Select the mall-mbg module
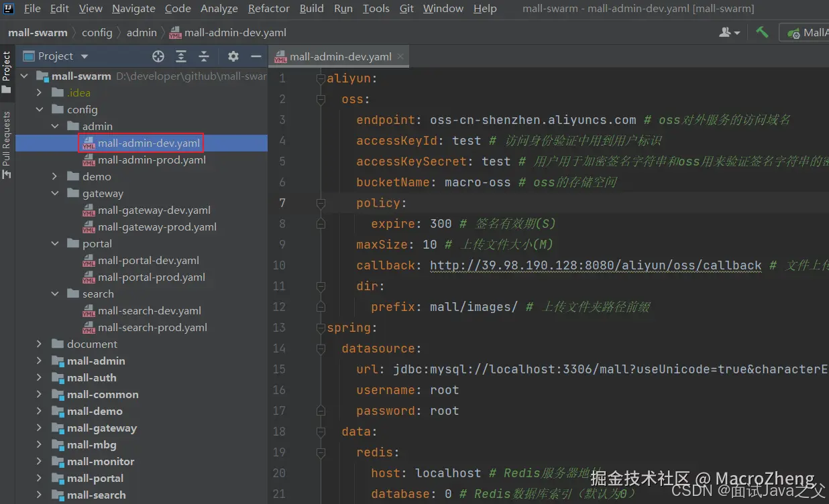 92,444
